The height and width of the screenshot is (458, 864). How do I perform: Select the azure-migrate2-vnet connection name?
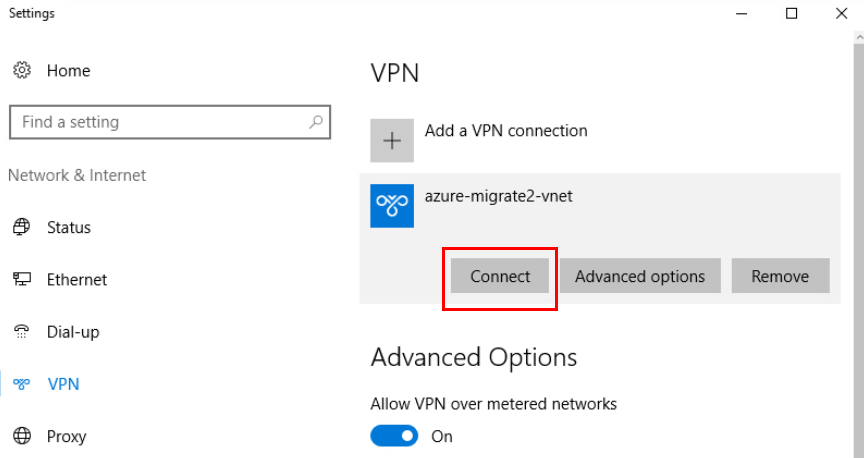[498, 196]
